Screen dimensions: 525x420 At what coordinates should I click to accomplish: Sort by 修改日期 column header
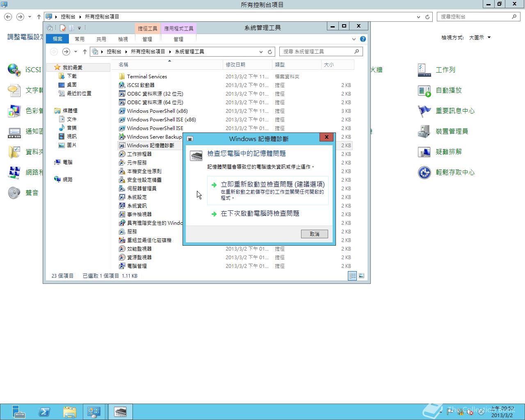click(x=247, y=64)
